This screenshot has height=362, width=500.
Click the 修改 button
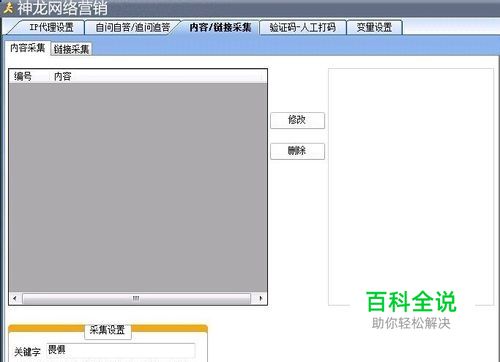[297, 120]
